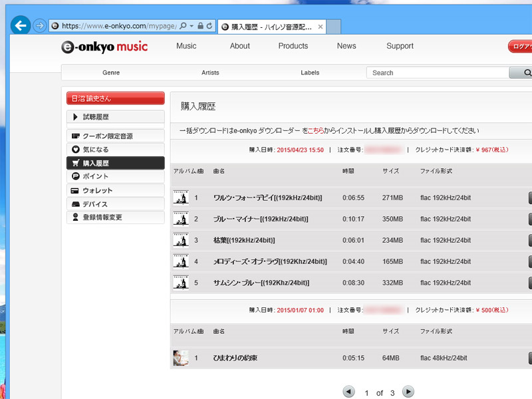Click the browser back arrow button

(x=21, y=25)
